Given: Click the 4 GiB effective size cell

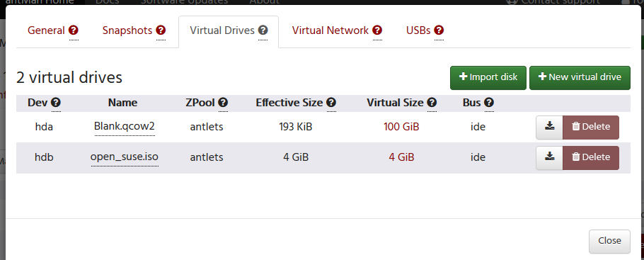Looking at the screenshot, I should pos(296,157).
